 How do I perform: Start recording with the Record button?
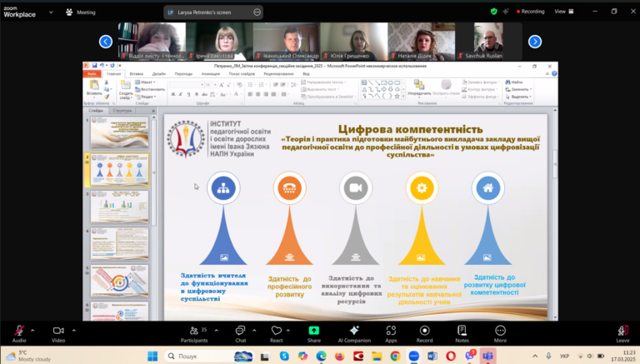[424, 331]
